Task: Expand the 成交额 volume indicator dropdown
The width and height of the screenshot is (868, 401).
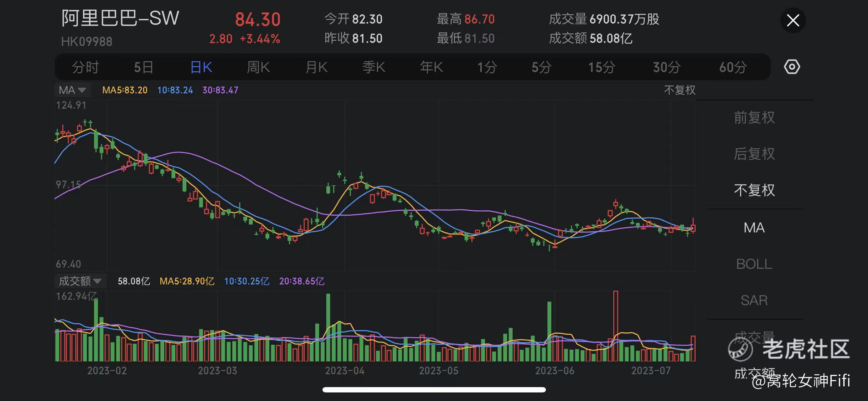Action: point(80,281)
